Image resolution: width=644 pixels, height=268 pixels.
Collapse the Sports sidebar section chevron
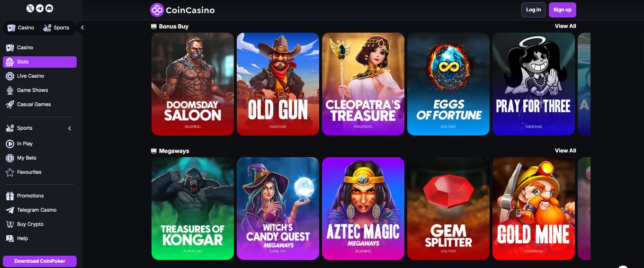(x=70, y=128)
